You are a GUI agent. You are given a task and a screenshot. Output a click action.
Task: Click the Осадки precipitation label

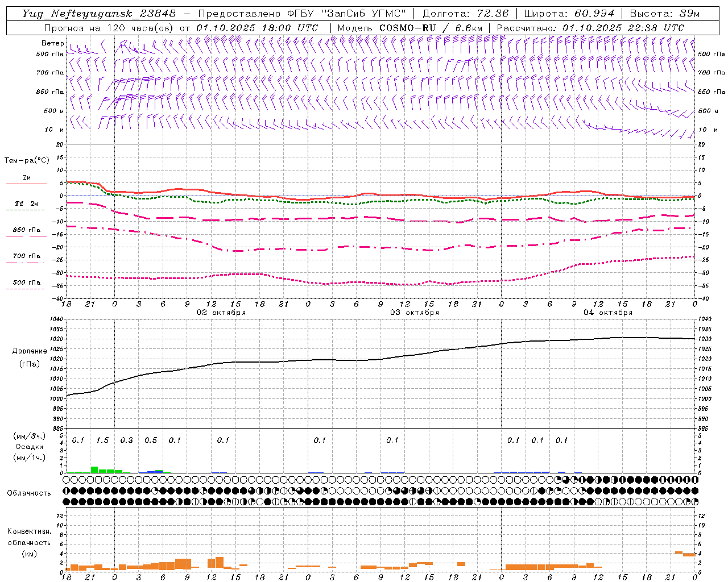[x=29, y=447]
